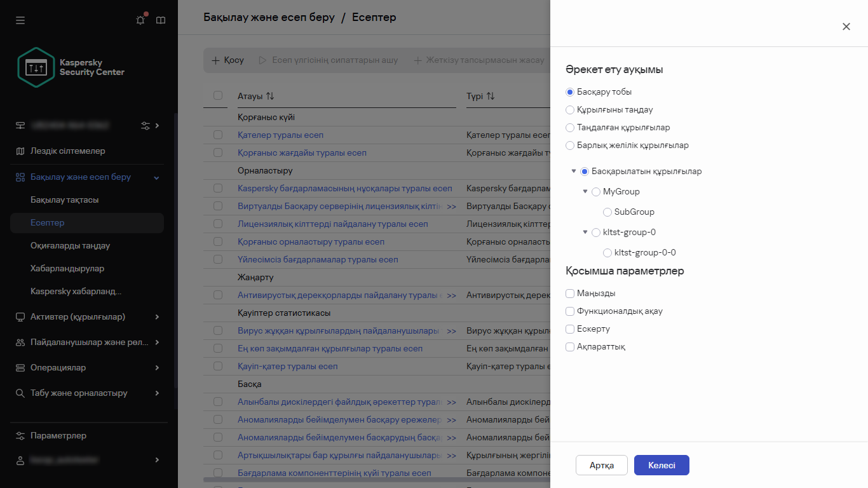
Task: Click the Келесі button
Action: coord(661,466)
